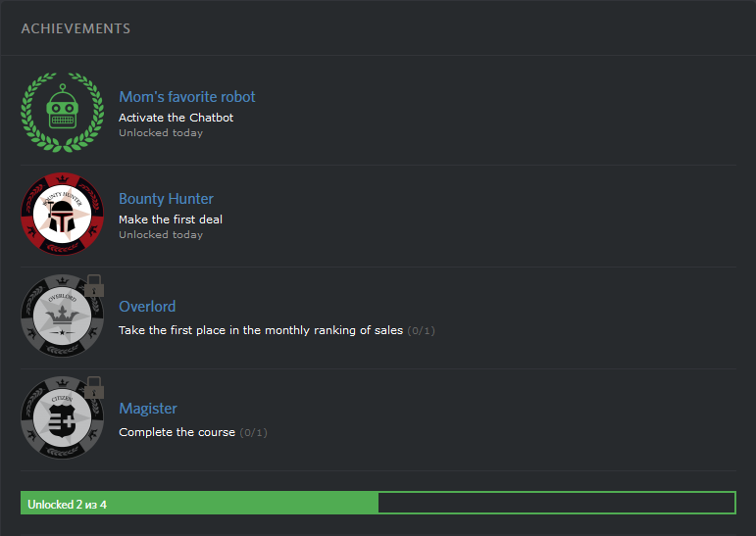Click the Magister (0/1) progress counter
Viewport: 756px width, 536px height.
253,433
